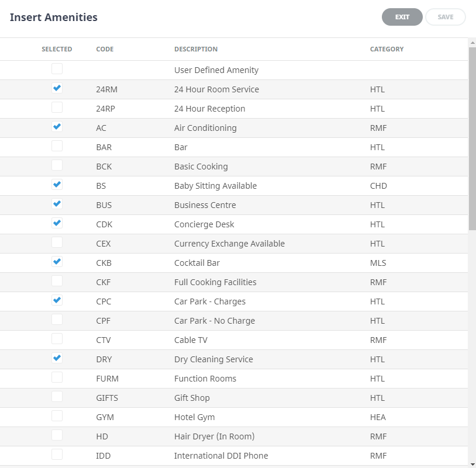The image size is (476, 468).
Task: Tick the Basic Cooking checkbox
Action: tap(57, 165)
